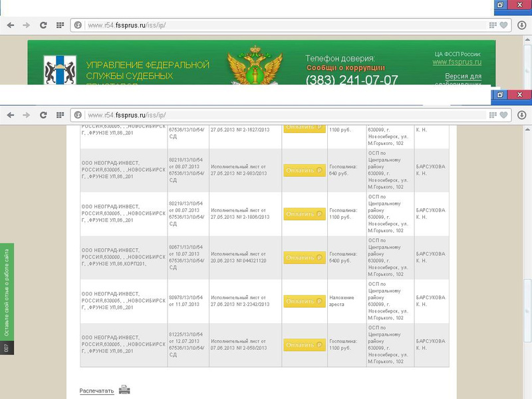Bookmark the page with the heart in front window
532x399 pixels.
[504, 115]
